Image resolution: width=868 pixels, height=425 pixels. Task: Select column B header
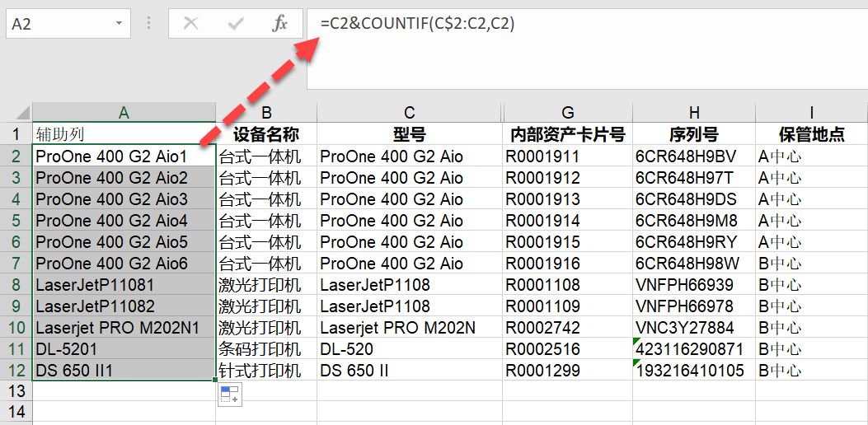[x=266, y=112]
